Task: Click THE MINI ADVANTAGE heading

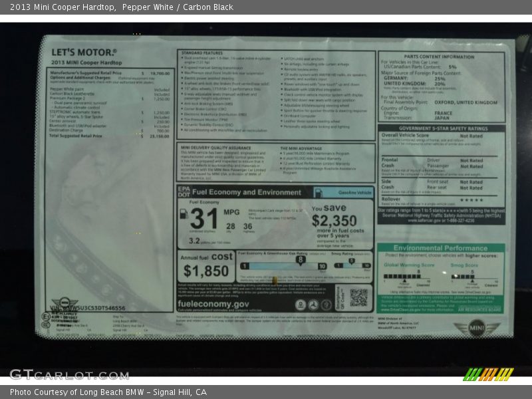Action: pyautogui.click(x=301, y=148)
